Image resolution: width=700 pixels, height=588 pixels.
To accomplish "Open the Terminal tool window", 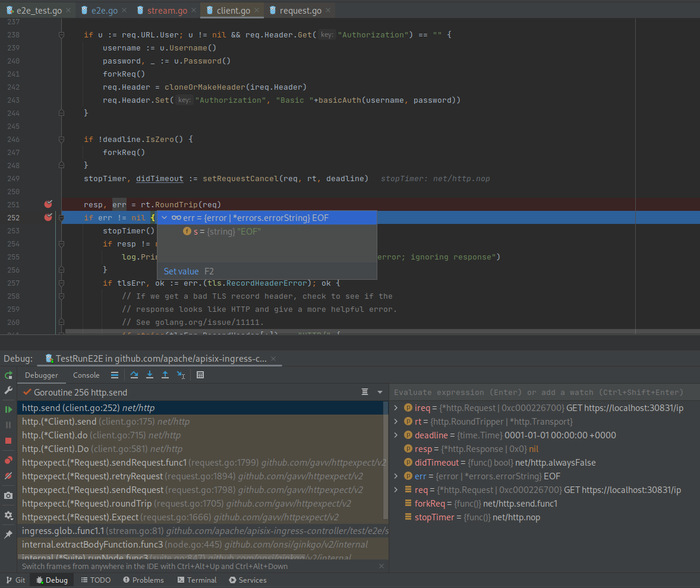I will tap(197, 580).
